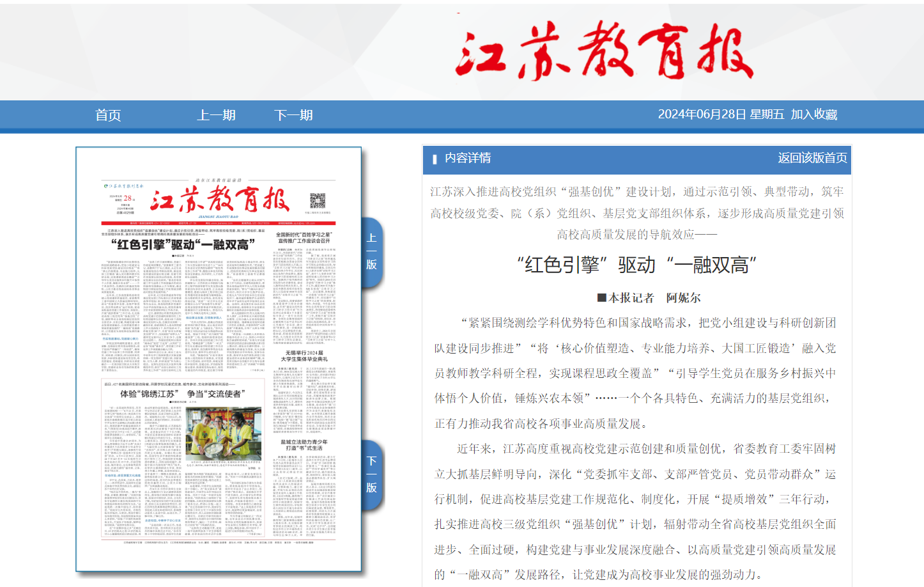The image size is (924, 587).
Task: Click 加入收藏 to bookmark the site
Action: click(814, 114)
